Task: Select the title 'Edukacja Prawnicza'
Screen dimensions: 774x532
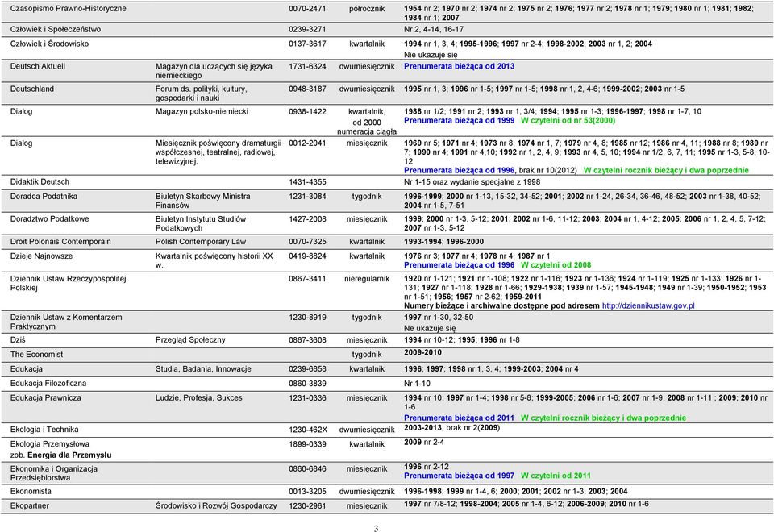Action: coord(45,397)
